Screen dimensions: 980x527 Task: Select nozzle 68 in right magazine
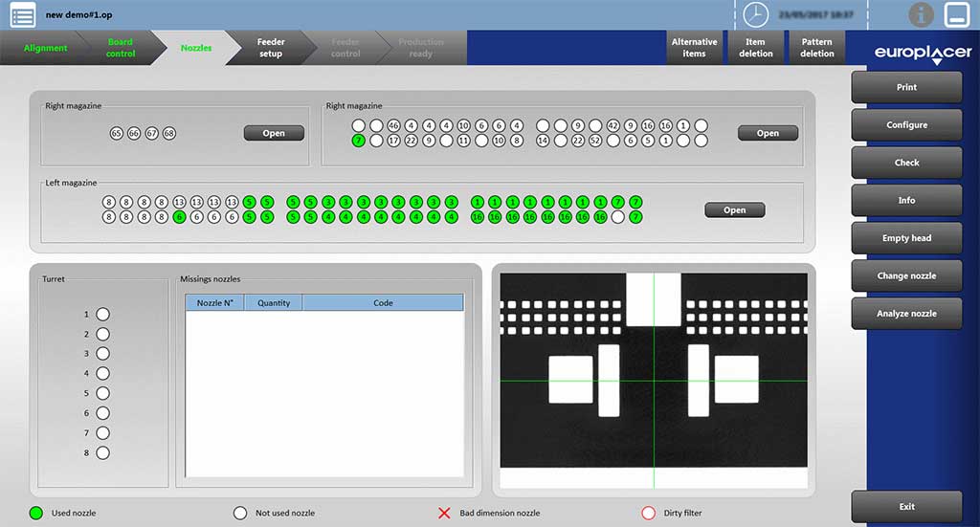[169, 133]
